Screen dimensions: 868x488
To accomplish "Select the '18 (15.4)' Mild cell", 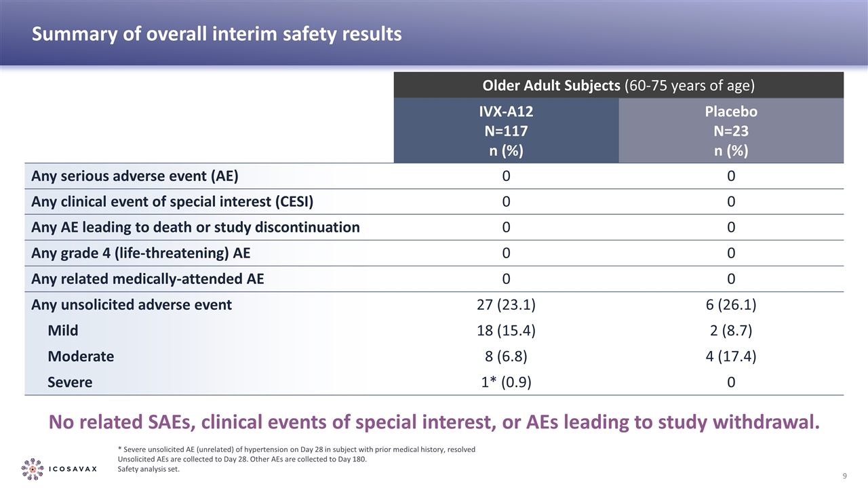I will coord(506,331).
